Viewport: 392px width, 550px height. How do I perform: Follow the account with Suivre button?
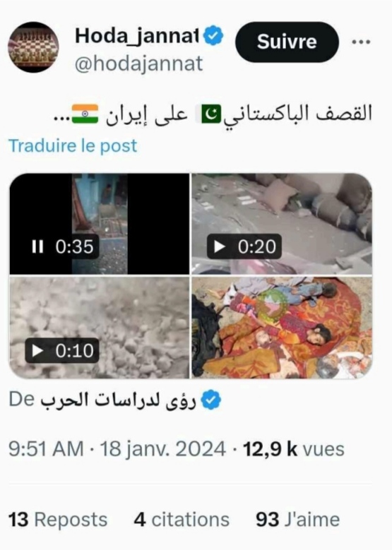pyautogui.click(x=287, y=42)
